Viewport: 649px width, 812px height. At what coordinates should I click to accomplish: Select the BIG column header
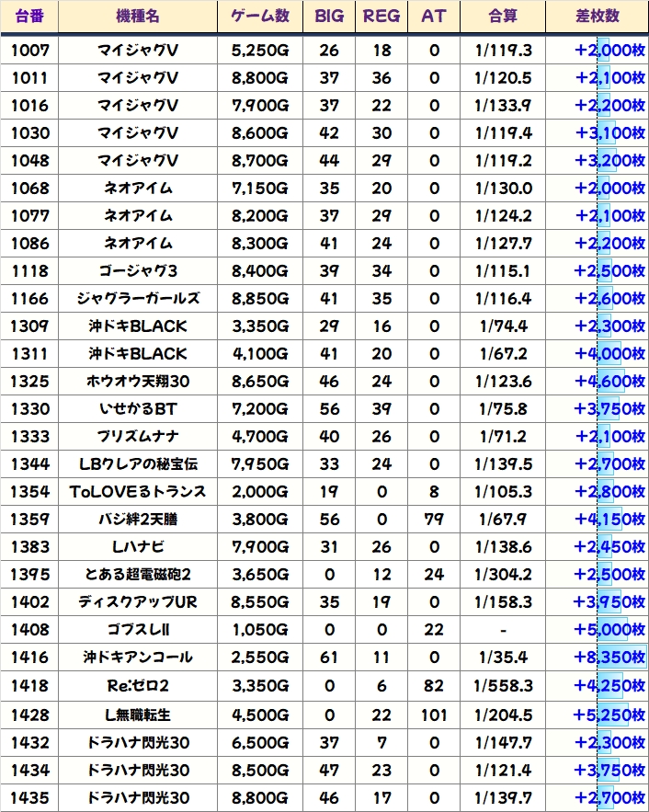(329, 17)
